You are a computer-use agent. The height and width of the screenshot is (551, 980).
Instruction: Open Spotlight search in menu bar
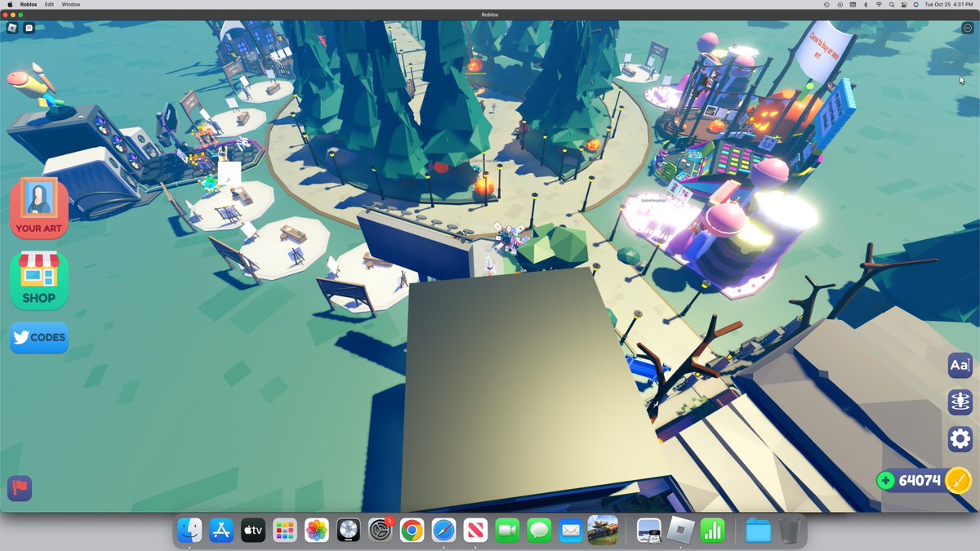[892, 4]
